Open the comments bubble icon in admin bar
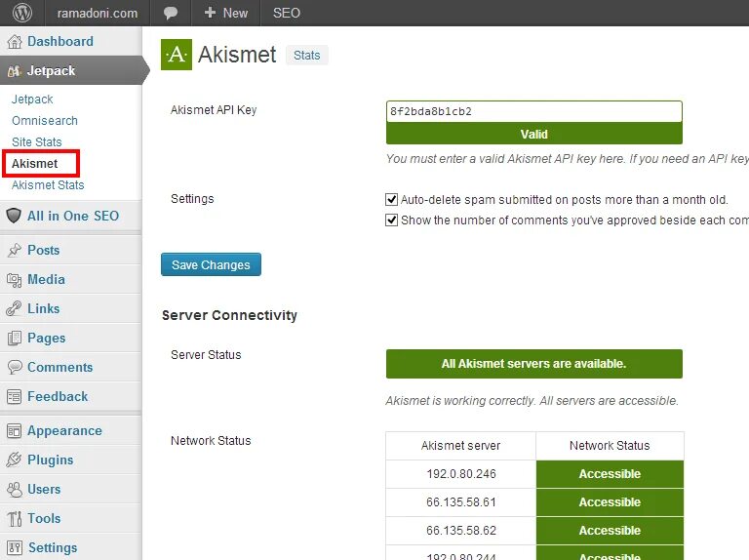 click(171, 13)
